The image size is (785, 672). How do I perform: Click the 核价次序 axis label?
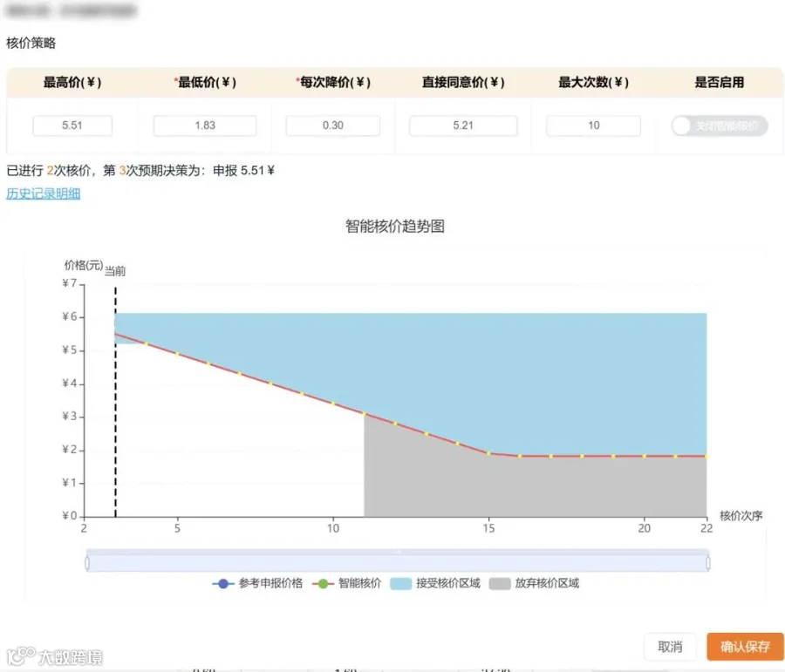(741, 516)
